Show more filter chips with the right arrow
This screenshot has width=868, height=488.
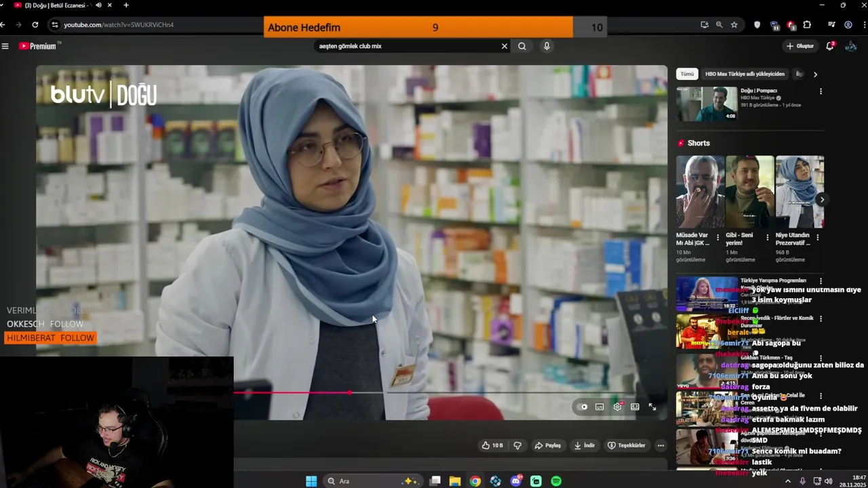tap(815, 75)
